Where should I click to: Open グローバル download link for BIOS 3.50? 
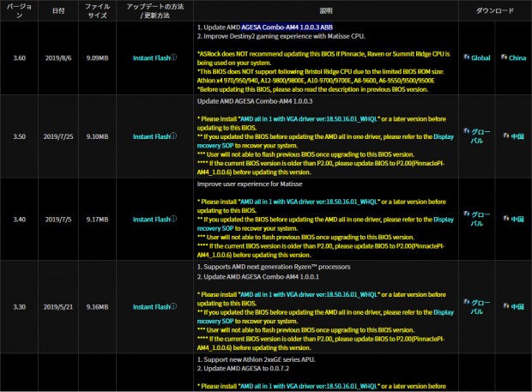pyautogui.click(x=481, y=136)
